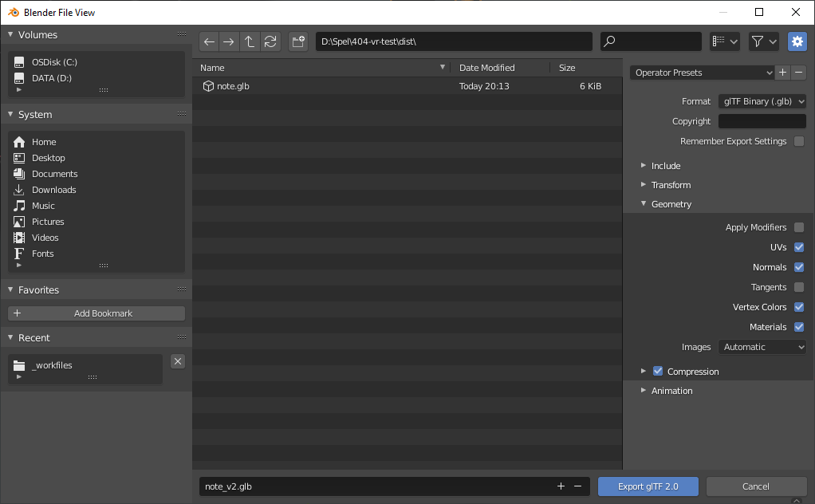
Task: Expand the Compression section arrow
Action: click(x=644, y=371)
